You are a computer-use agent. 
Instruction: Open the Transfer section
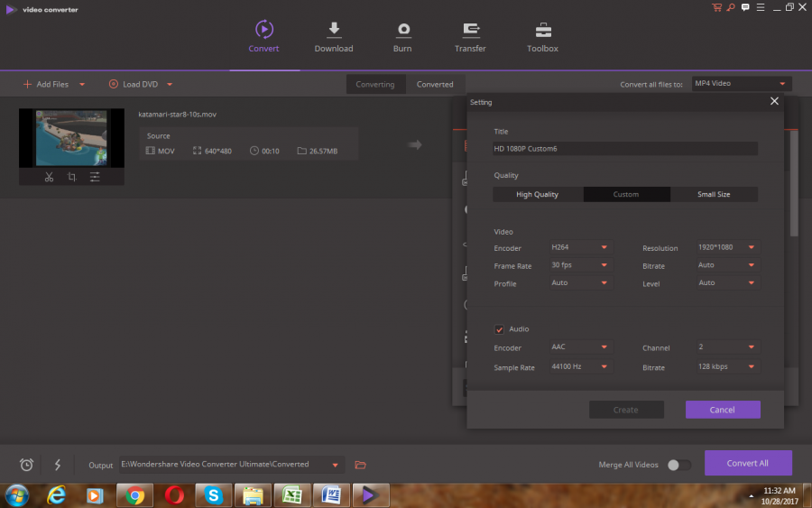click(x=470, y=37)
